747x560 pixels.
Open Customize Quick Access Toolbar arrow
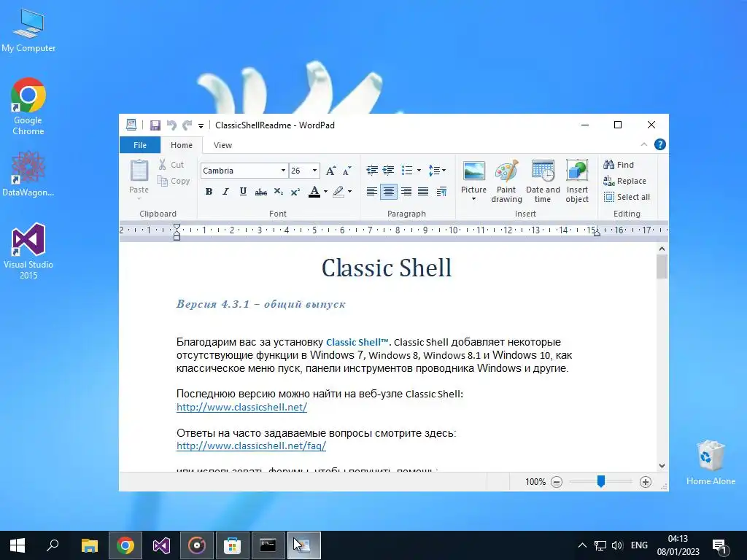tap(201, 125)
